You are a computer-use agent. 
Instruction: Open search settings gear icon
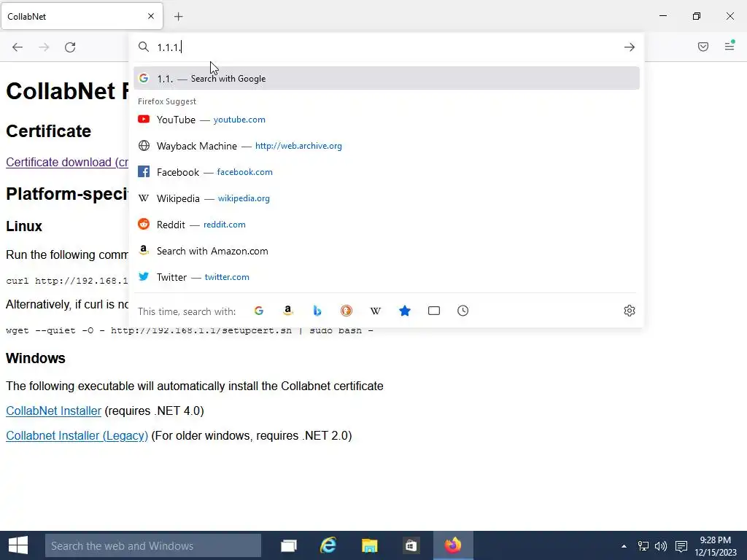click(x=630, y=311)
